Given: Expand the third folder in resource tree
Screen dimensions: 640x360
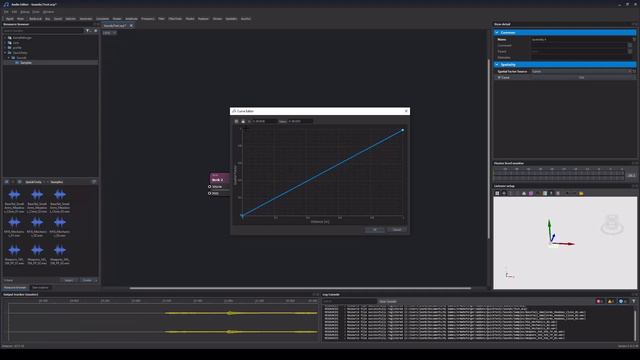Looking at the screenshot, I should pos(5,47).
